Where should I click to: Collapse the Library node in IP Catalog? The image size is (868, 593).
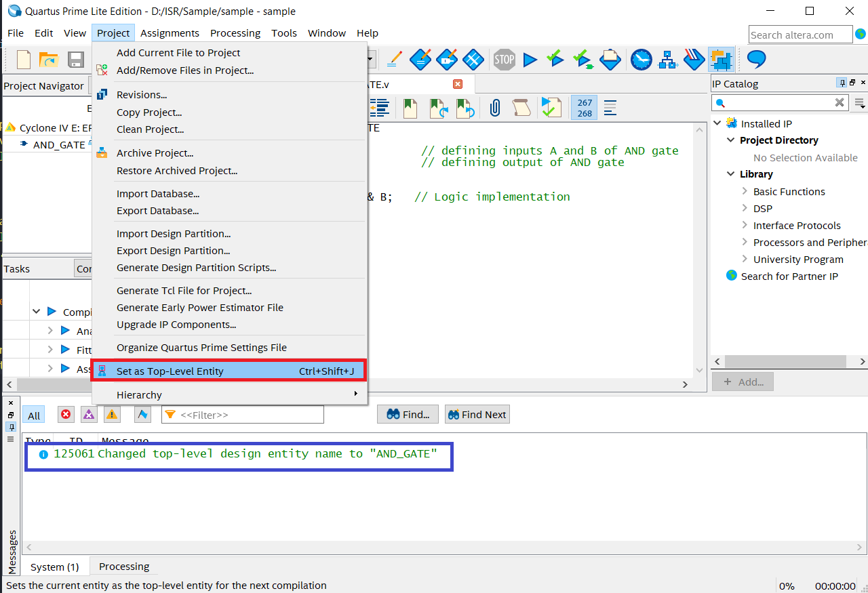731,174
